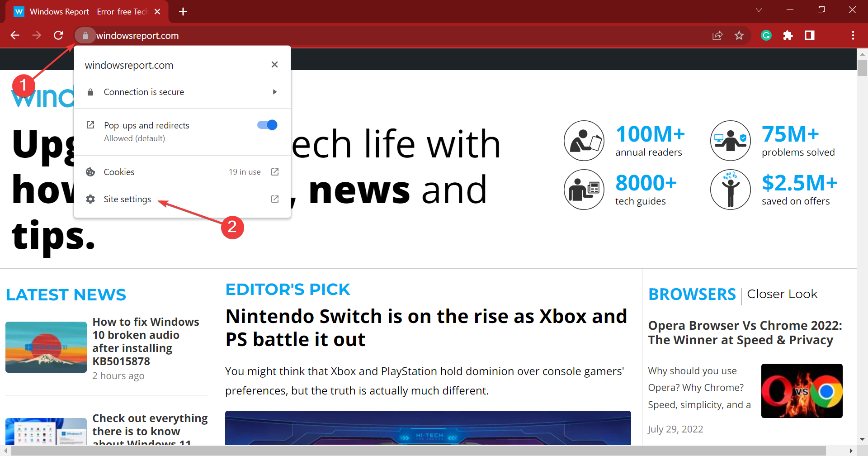Viewport: 868px width, 456px height.
Task: Select the Windows Report browser tab
Action: 87,12
